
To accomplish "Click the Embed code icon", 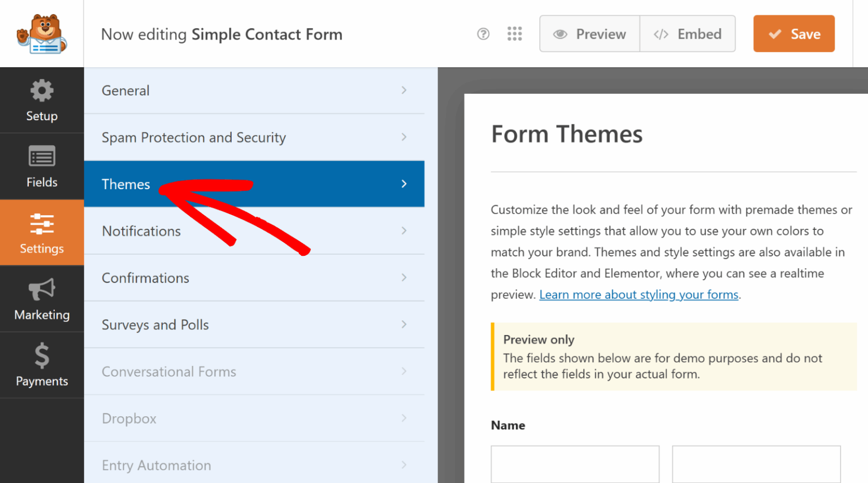I will pyautogui.click(x=661, y=34).
